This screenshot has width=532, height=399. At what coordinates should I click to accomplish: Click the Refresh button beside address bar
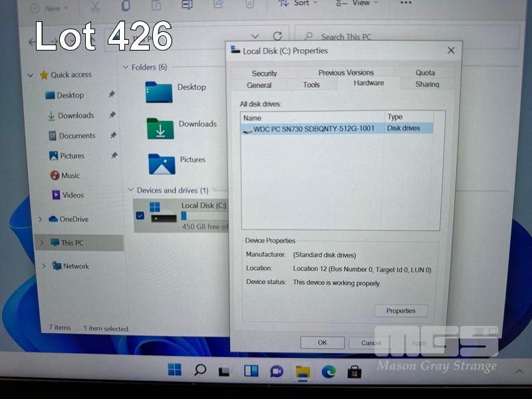pyautogui.click(x=277, y=37)
